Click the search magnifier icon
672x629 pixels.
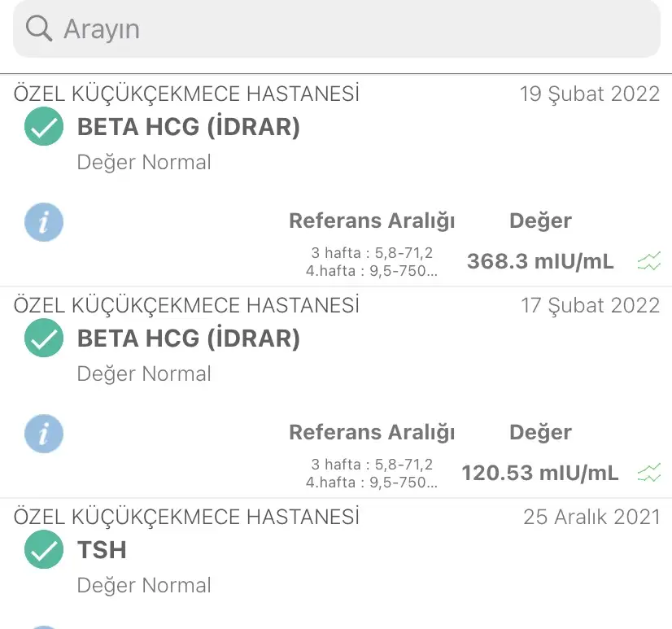[38, 28]
